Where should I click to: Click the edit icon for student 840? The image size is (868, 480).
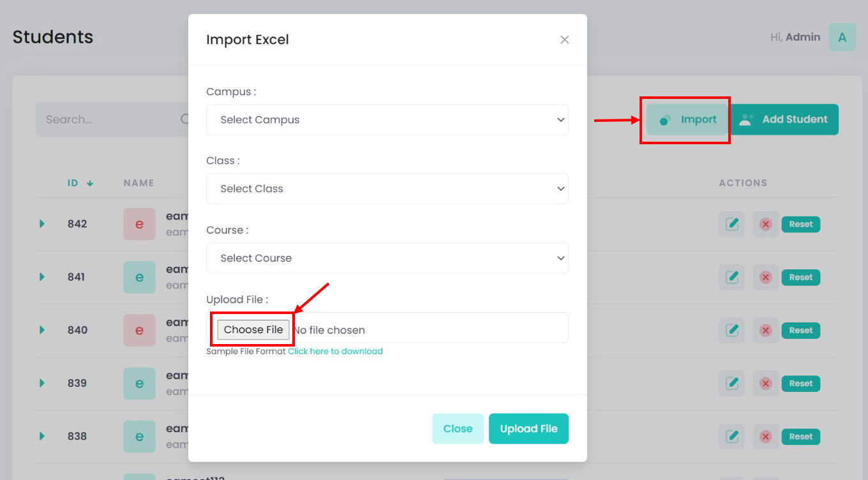pyautogui.click(x=731, y=331)
